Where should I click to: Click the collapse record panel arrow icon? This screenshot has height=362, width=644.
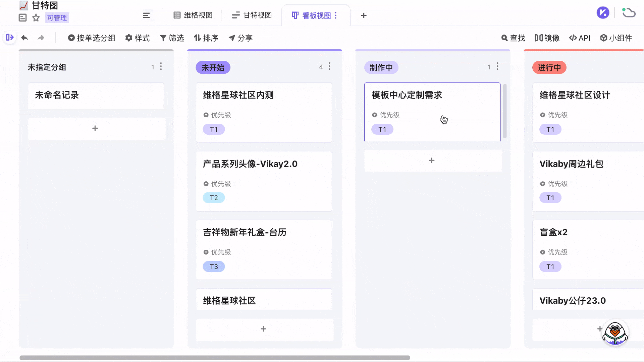(9, 38)
